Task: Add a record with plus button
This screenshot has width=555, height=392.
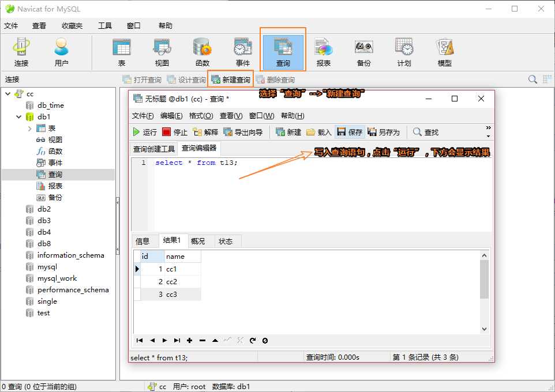Action: tap(190, 340)
